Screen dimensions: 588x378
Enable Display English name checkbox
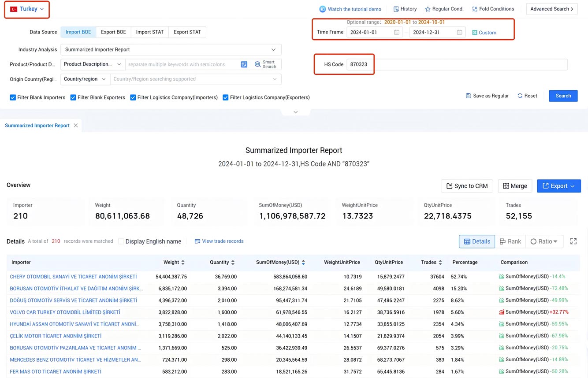coord(121,241)
